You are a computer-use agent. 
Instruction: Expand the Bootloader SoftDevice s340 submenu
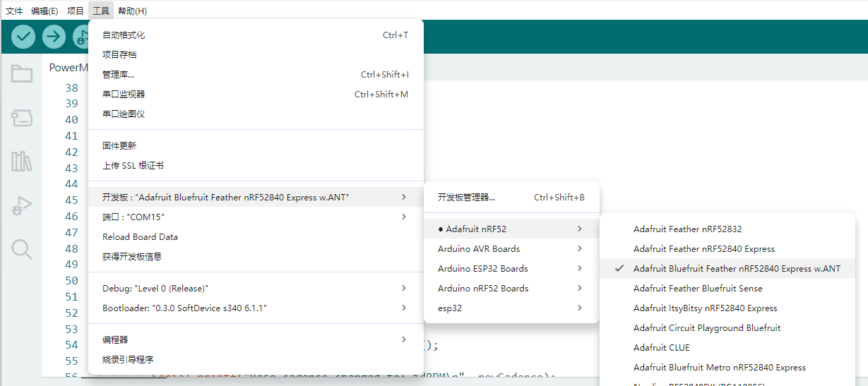point(255,308)
